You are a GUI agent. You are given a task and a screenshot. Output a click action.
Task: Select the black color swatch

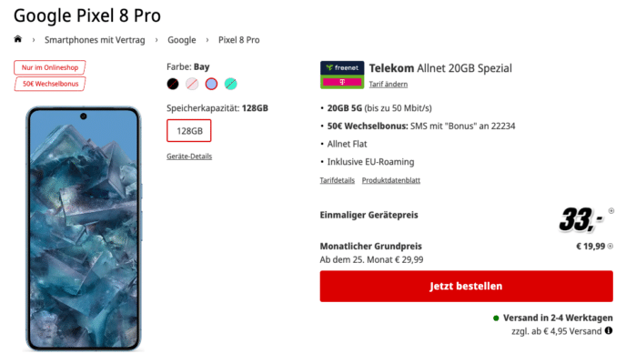pyautogui.click(x=173, y=84)
